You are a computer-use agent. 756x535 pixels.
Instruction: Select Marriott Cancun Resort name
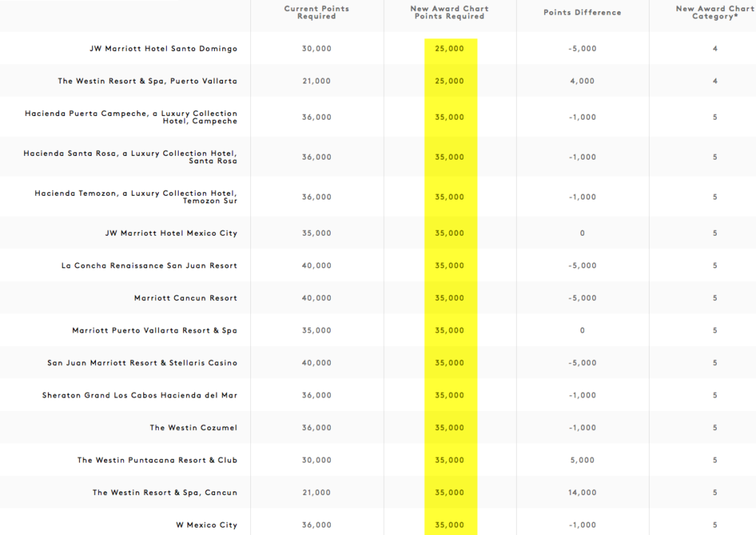point(185,298)
